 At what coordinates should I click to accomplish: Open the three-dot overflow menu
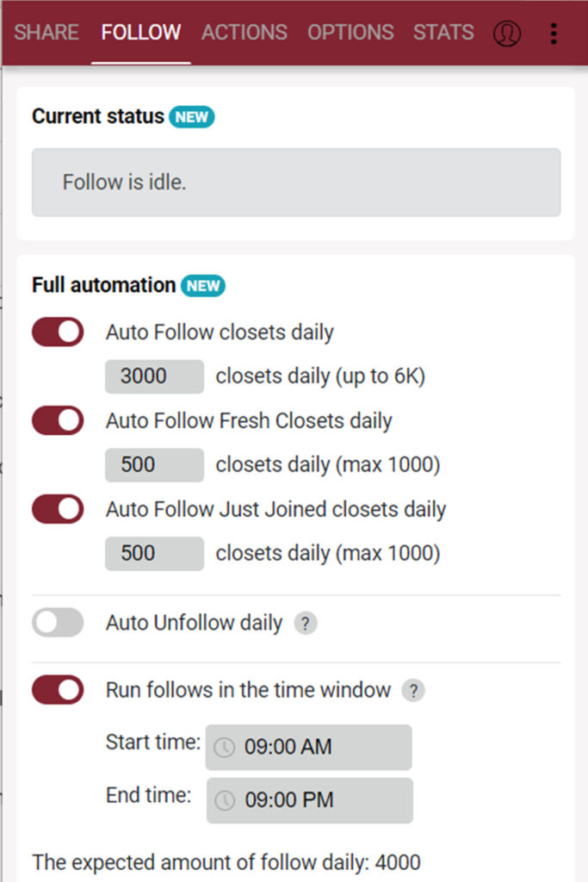click(554, 34)
